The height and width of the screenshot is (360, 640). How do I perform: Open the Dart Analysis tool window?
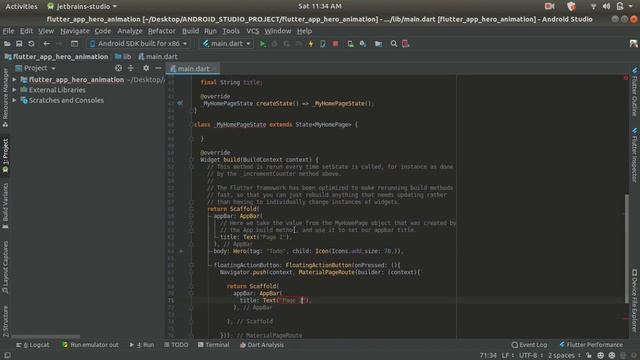pos(262,345)
